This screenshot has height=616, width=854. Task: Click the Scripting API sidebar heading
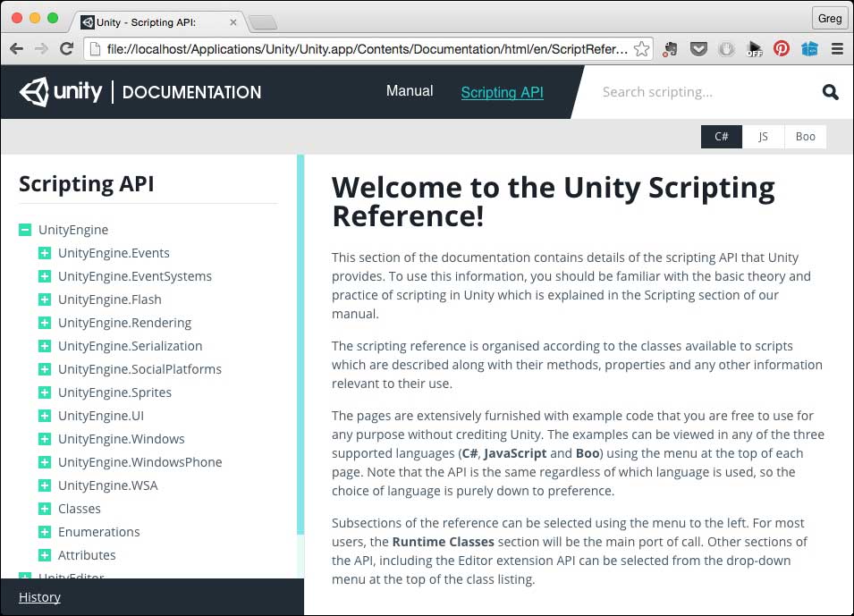pyautogui.click(x=87, y=184)
